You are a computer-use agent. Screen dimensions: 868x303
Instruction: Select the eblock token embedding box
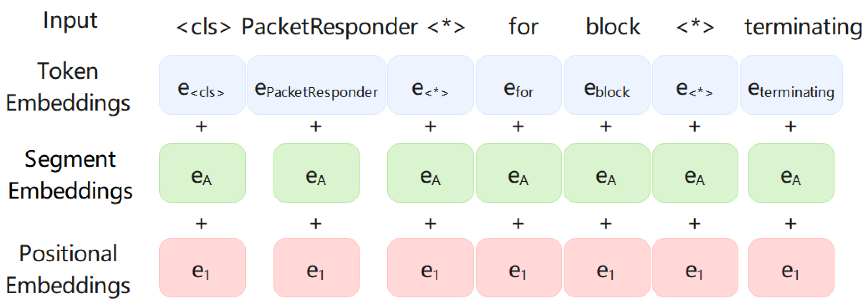tap(607, 85)
